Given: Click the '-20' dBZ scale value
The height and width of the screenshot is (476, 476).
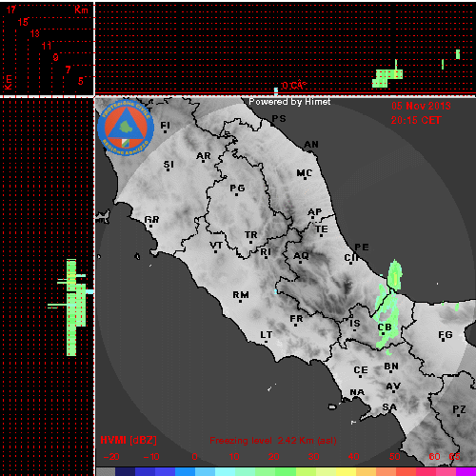Looking at the screenshot, I should (x=111, y=457).
